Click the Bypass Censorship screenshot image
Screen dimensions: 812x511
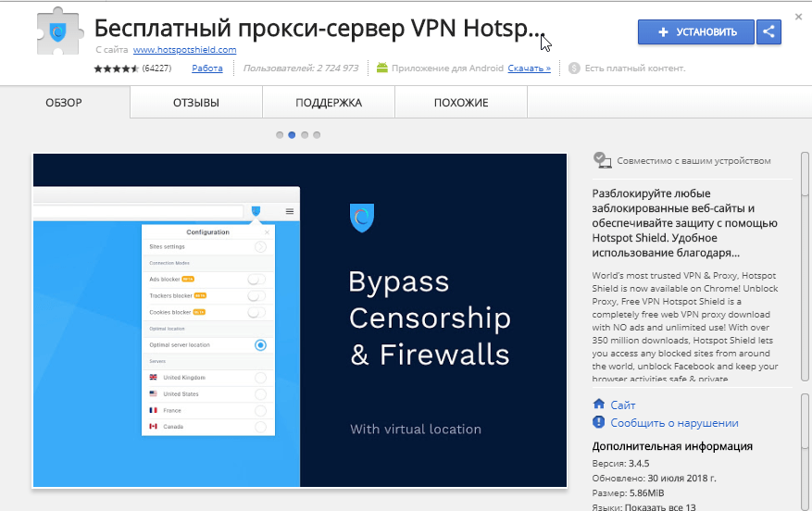point(300,320)
